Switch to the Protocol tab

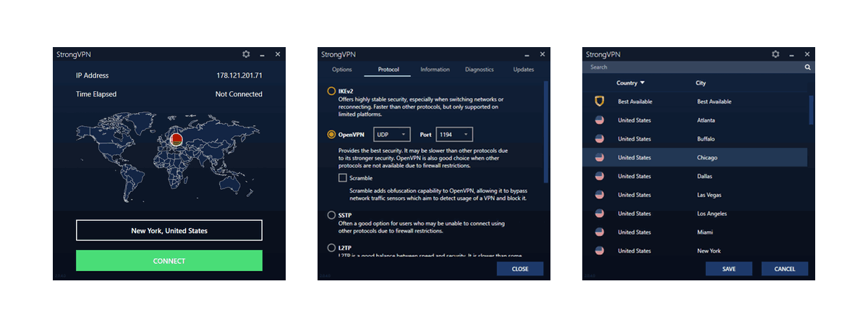point(387,70)
